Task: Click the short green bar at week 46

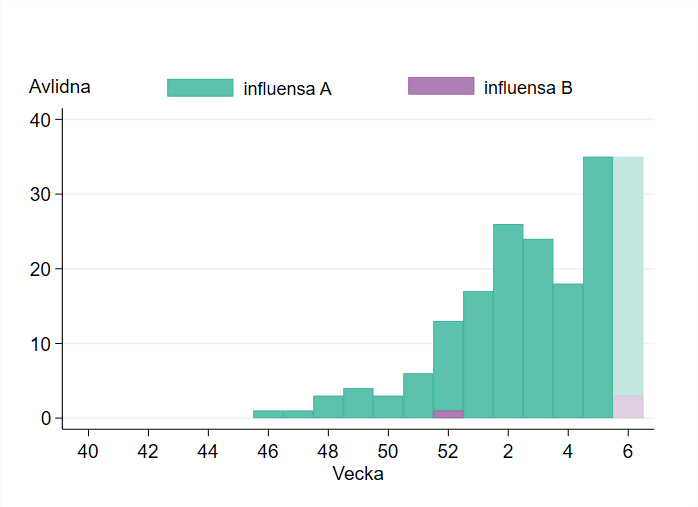Action: [x=268, y=414]
